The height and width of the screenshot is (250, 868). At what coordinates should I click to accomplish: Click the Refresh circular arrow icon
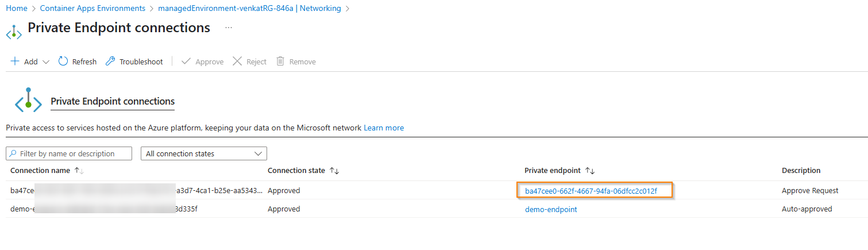click(63, 61)
